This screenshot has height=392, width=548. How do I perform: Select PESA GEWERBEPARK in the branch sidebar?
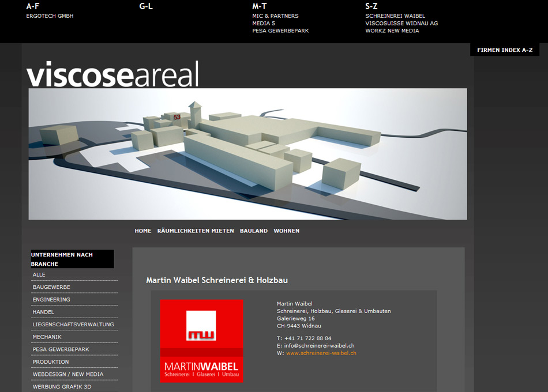pyautogui.click(x=61, y=349)
